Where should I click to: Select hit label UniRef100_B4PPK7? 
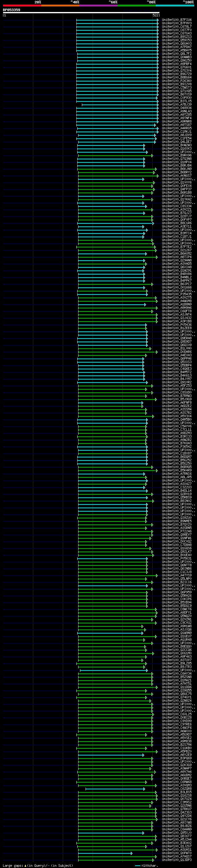click(x=177, y=281)
